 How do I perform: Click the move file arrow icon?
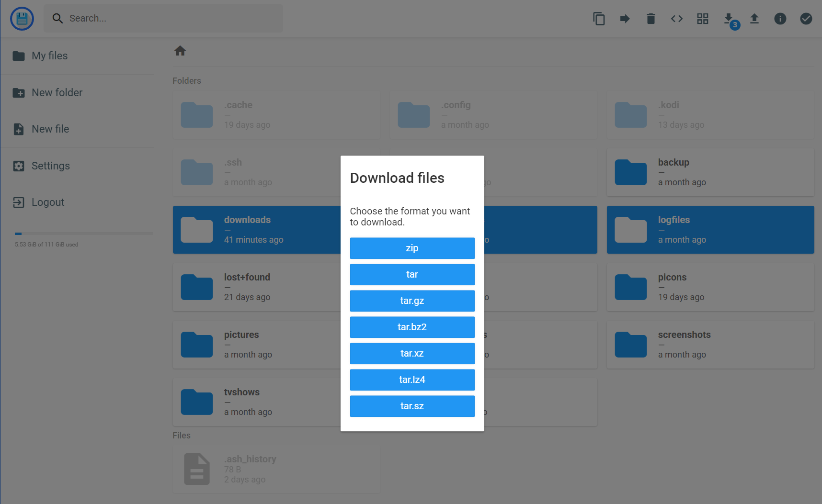click(x=625, y=19)
